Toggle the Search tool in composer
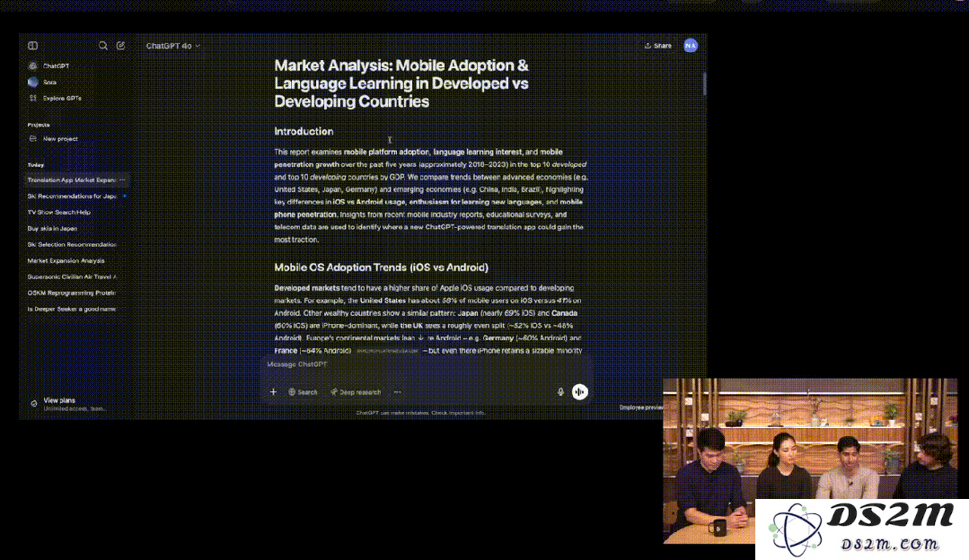 303,392
